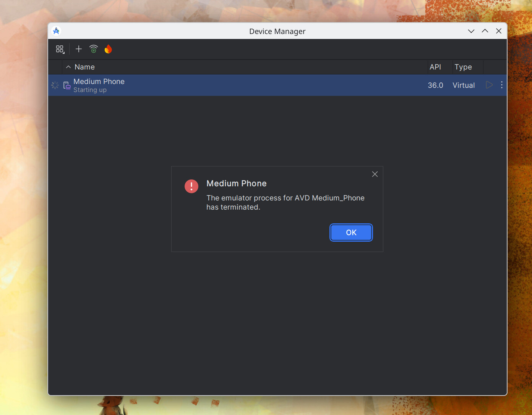Open the device grouping options toolbar button
Screen dimensions: 532x415
pyautogui.click(x=60, y=49)
